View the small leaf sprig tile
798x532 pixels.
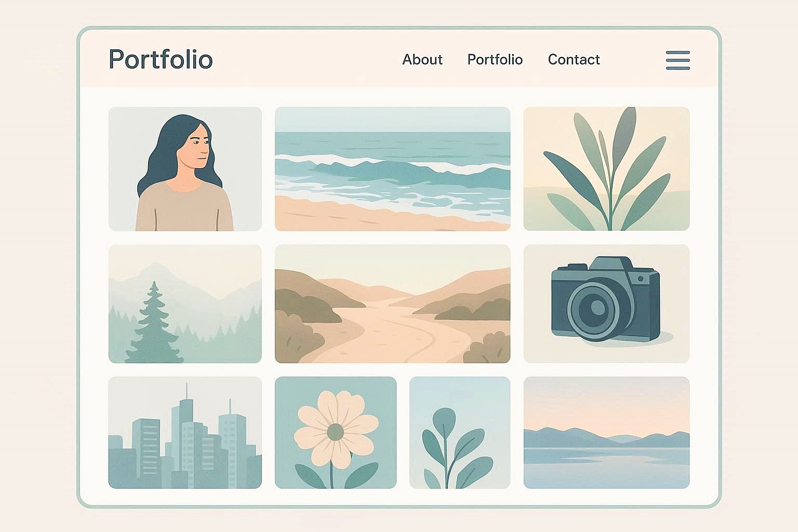point(460,433)
